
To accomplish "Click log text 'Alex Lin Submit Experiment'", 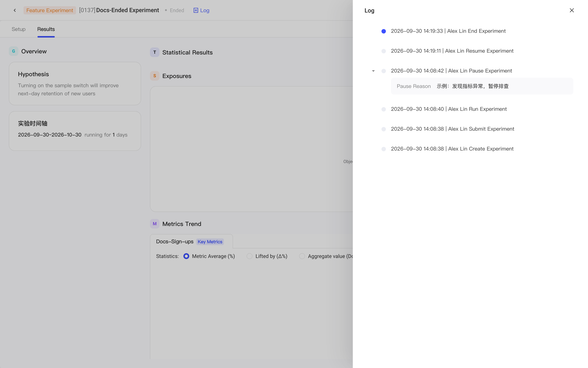I will 481,129.
